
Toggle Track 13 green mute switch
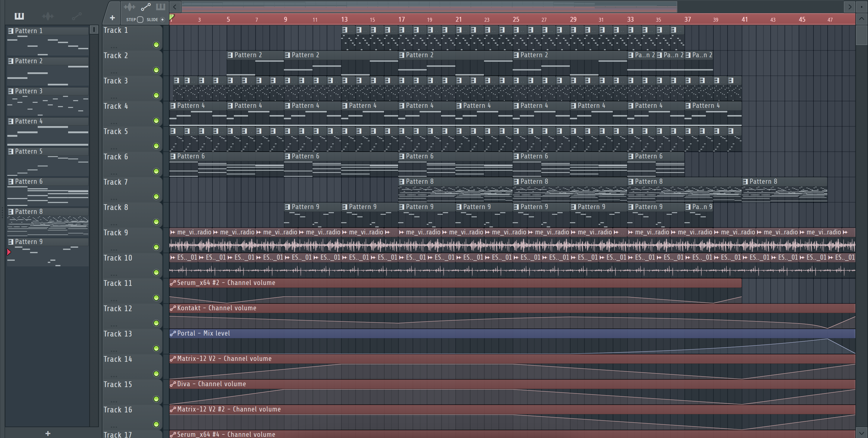(x=156, y=349)
